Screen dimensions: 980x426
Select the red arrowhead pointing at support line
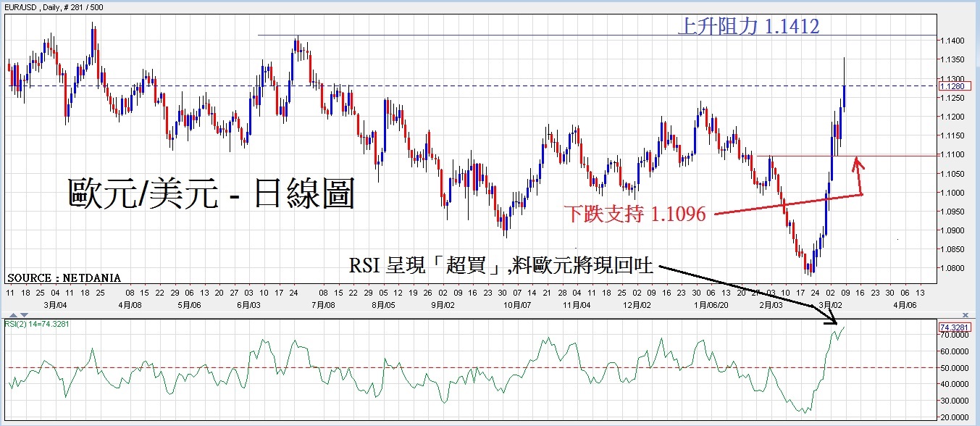point(858,162)
